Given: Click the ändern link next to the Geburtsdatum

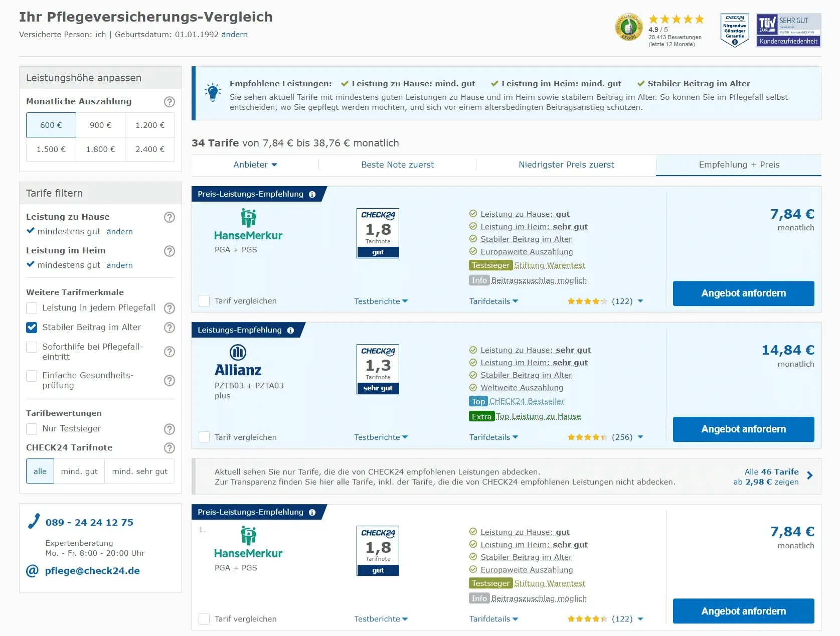Looking at the screenshot, I should point(234,34).
